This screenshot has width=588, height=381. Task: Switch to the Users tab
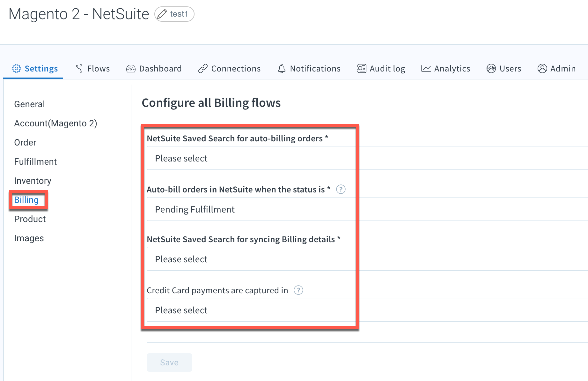[504, 69]
